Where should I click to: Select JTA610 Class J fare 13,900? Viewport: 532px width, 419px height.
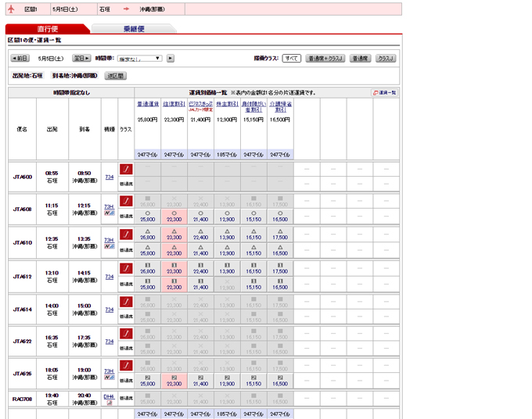pos(227,235)
